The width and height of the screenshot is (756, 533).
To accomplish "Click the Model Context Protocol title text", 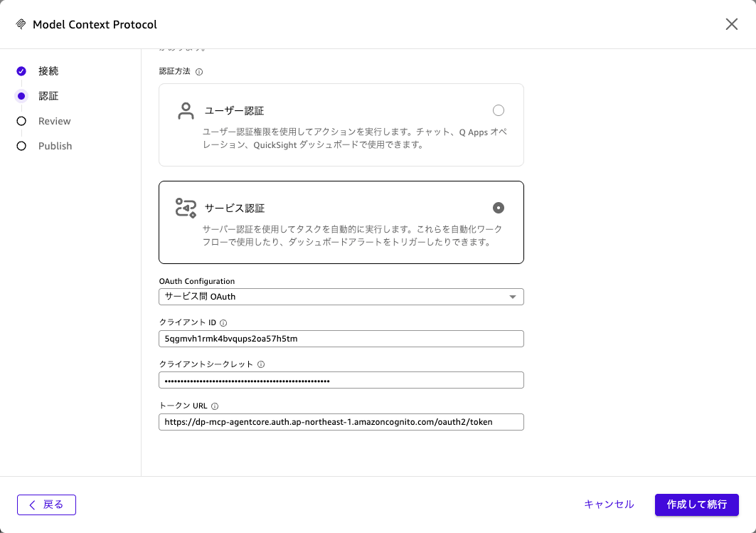I will tap(95, 25).
